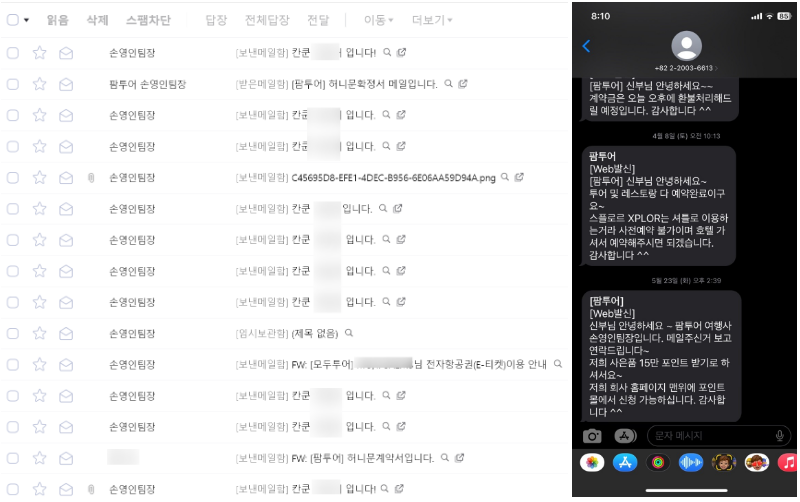This screenshot has width=800, height=502.
Task: Open the PNG attachment email in new window
Action: 519,178
